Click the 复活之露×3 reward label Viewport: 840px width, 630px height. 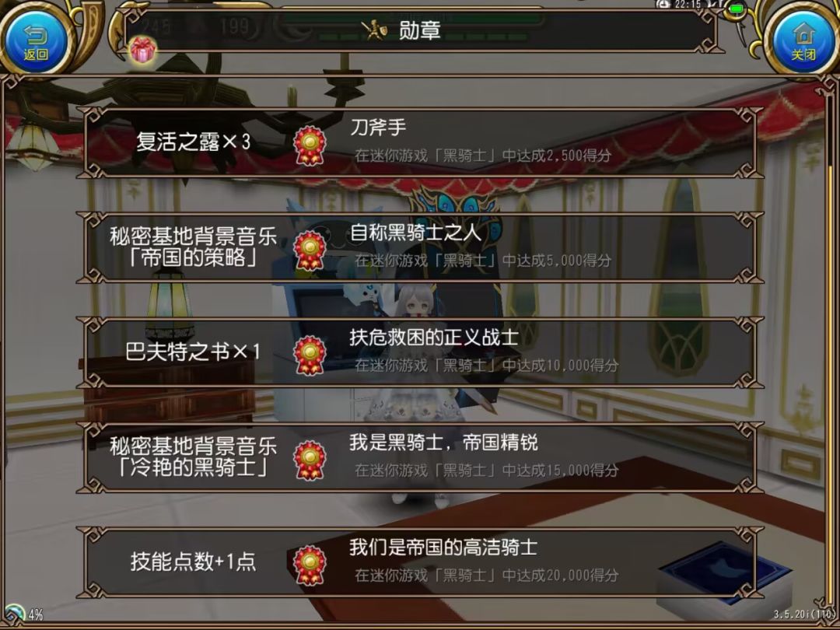tap(193, 142)
